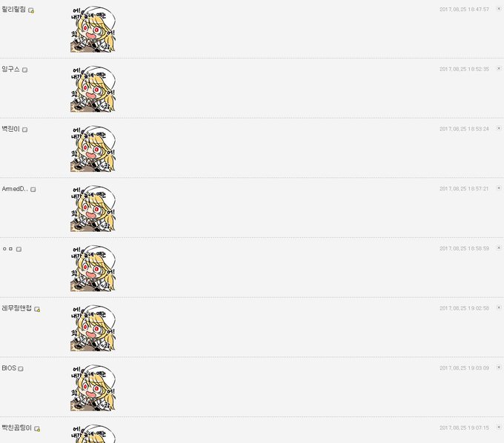Click gallog icon beside ㅇㅁ nickname
Screen dimensions: 504x443
pyautogui.click(x=19, y=249)
